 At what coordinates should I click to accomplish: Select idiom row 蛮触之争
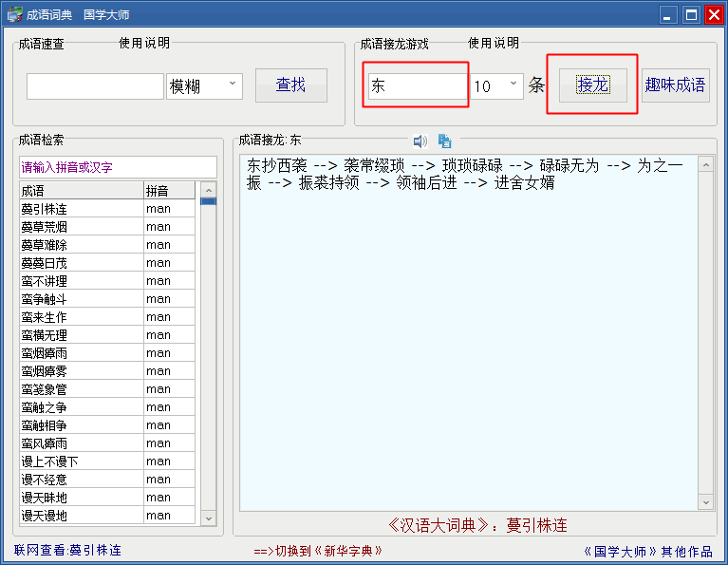(x=107, y=407)
